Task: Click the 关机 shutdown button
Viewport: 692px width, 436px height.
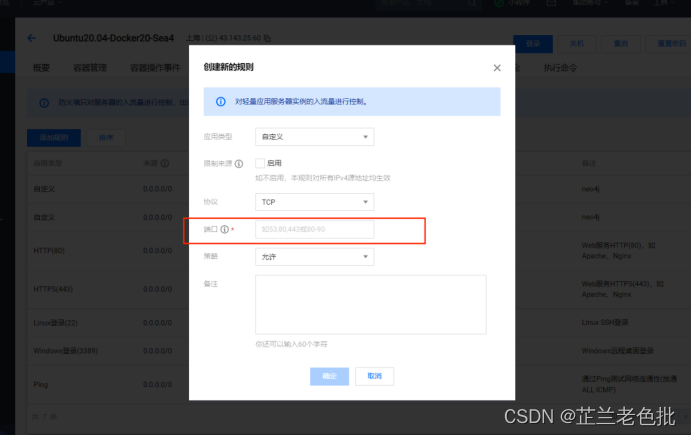Action: pos(577,44)
